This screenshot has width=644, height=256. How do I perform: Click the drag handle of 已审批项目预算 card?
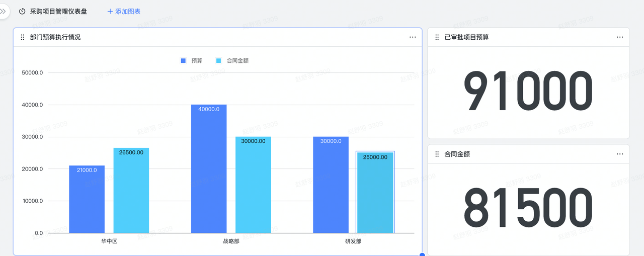click(x=437, y=37)
